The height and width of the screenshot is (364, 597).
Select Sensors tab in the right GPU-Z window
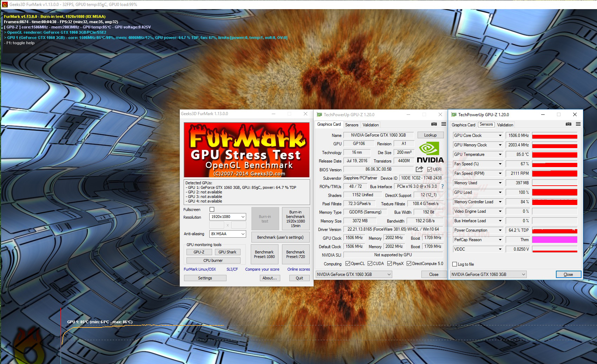486,124
